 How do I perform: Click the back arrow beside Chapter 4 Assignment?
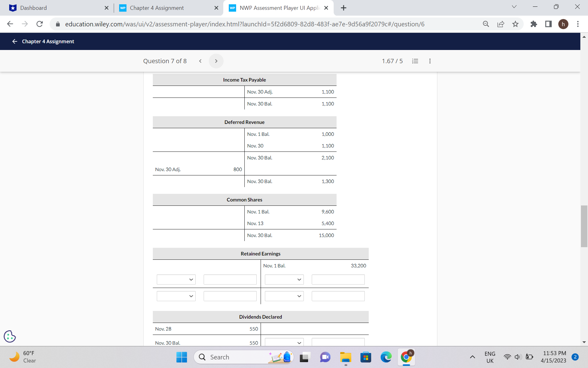coord(14,41)
